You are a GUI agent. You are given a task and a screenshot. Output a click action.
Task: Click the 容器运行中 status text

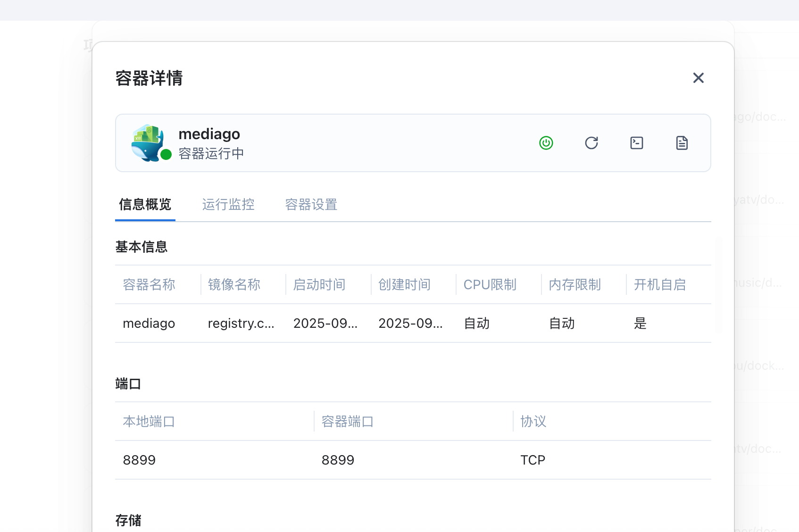(x=211, y=154)
